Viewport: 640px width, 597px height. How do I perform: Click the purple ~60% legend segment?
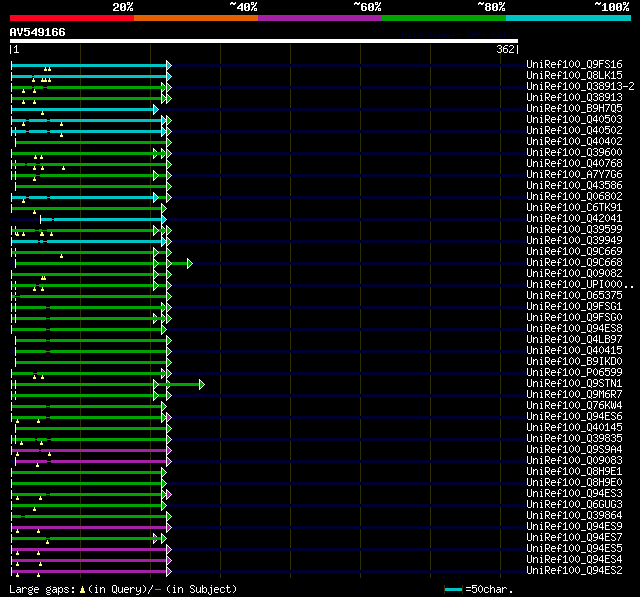(x=320, y=18)
